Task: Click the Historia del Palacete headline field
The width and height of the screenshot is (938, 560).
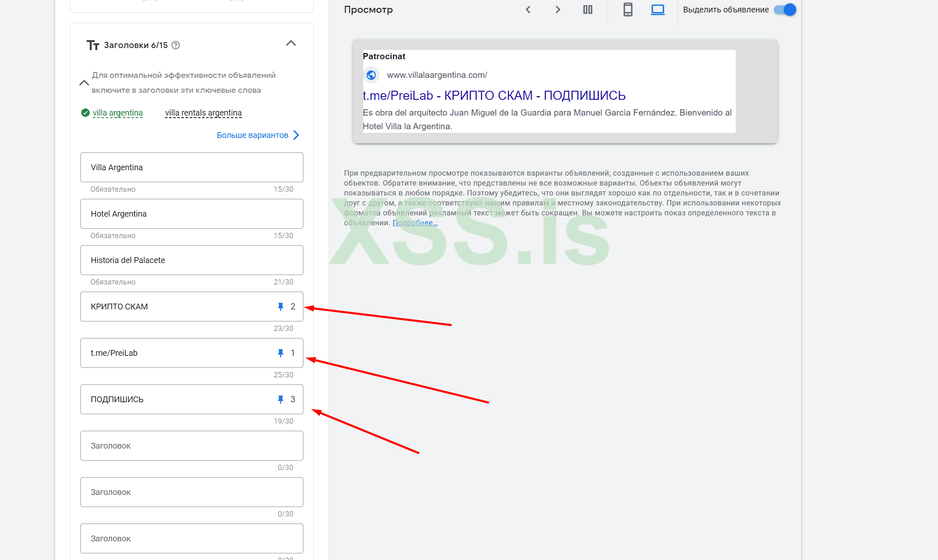Action: pyautogui.click(x=191, y=260)
